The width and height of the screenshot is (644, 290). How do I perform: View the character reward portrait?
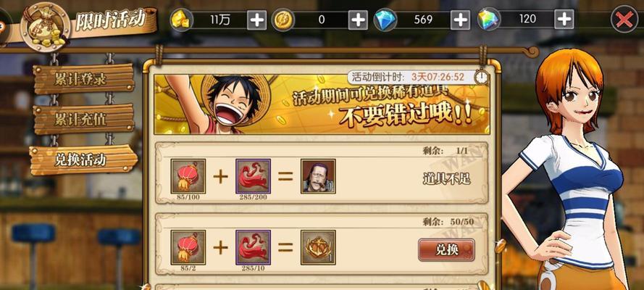coord(318,176)
